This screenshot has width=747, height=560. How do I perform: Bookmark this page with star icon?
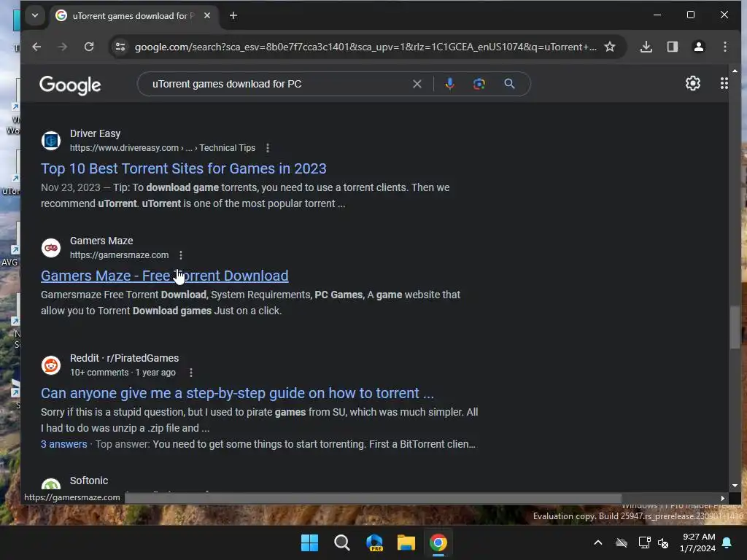[x=610, y=47]
